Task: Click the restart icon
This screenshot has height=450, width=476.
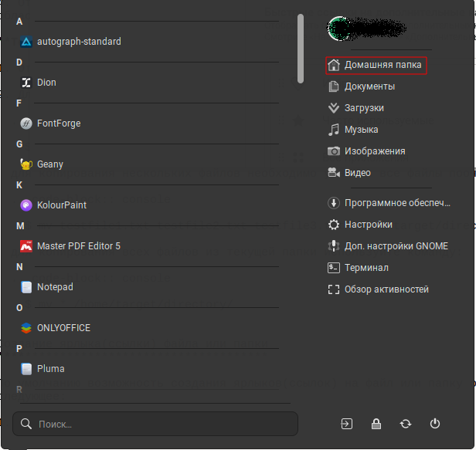Action: (406, 424)
